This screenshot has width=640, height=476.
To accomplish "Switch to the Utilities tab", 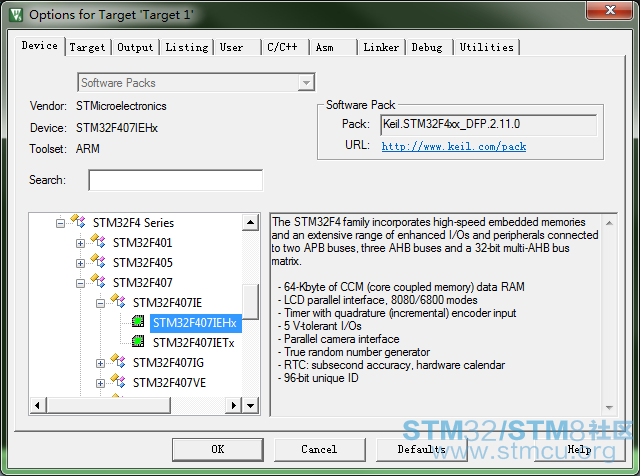I will [x=487, y=47].
